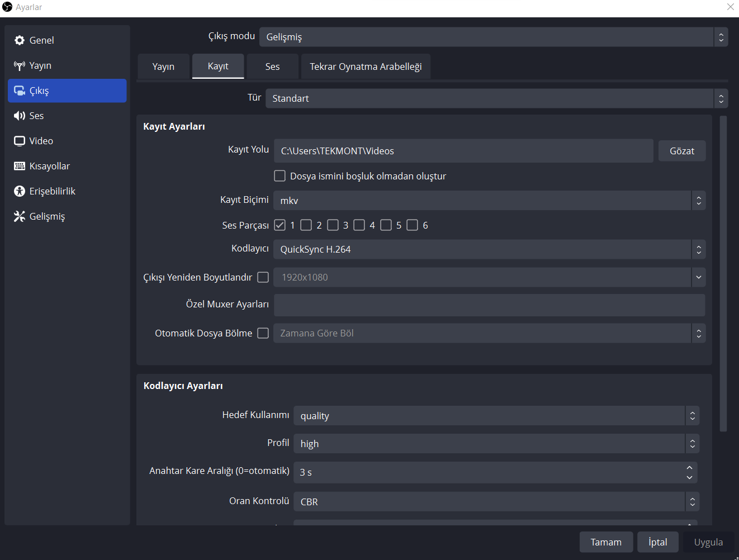739x560 pixels.
Task: Enable Ses Parçası track 5
Action: [386, 225]
